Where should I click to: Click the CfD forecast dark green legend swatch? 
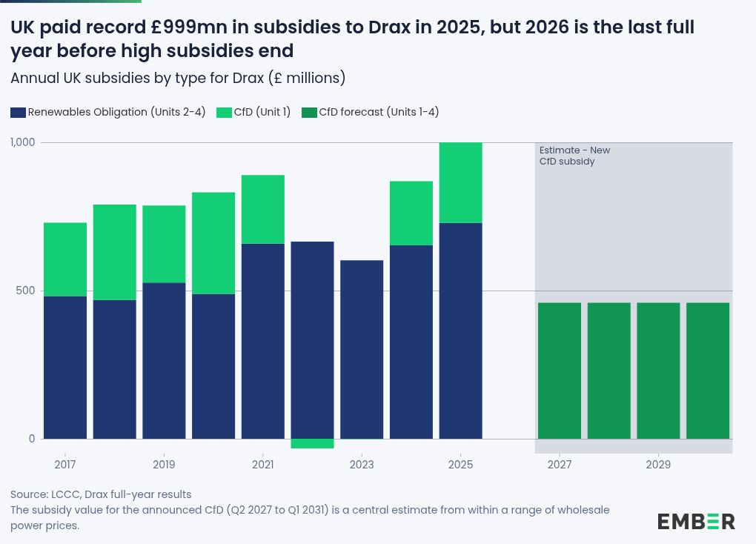(309, 113)
